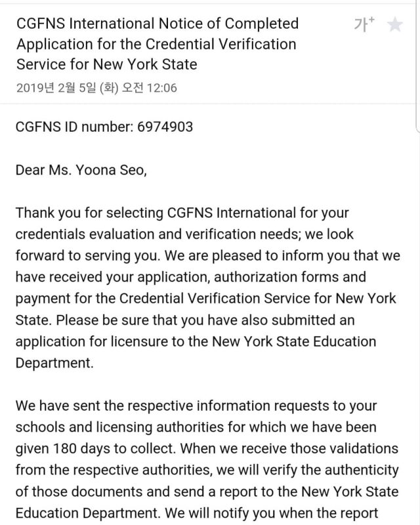Viewport: 420px width, 525px height.
Task: Tap the word "Completed" in the subject
Action: 262,24
